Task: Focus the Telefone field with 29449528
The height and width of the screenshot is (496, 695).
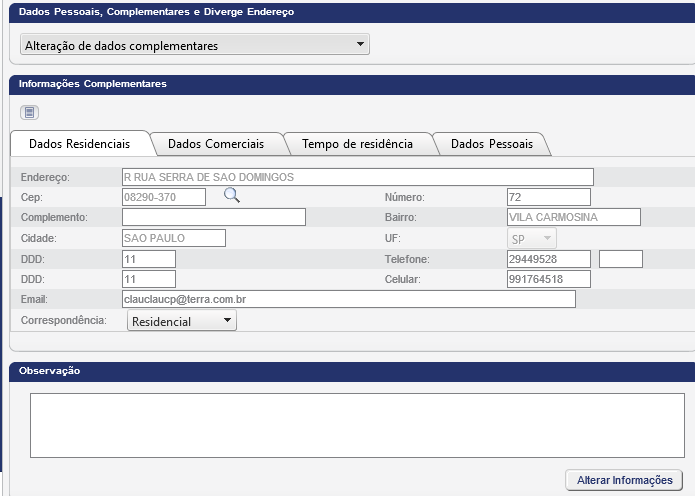Action: [548, 259]
